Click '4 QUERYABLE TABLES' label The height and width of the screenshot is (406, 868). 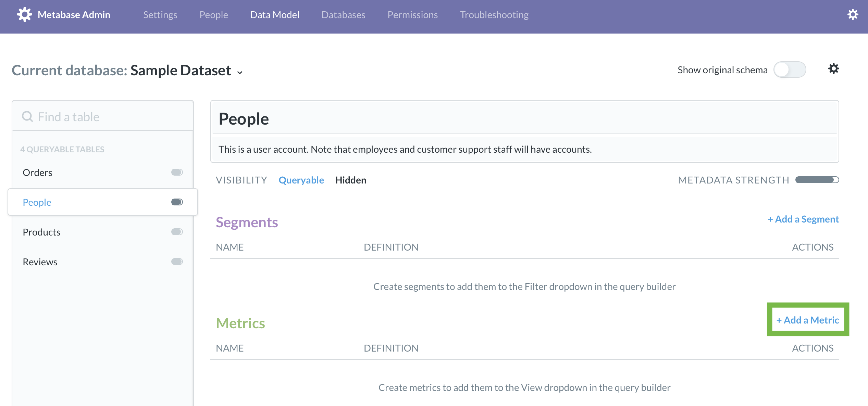(62, 149)
